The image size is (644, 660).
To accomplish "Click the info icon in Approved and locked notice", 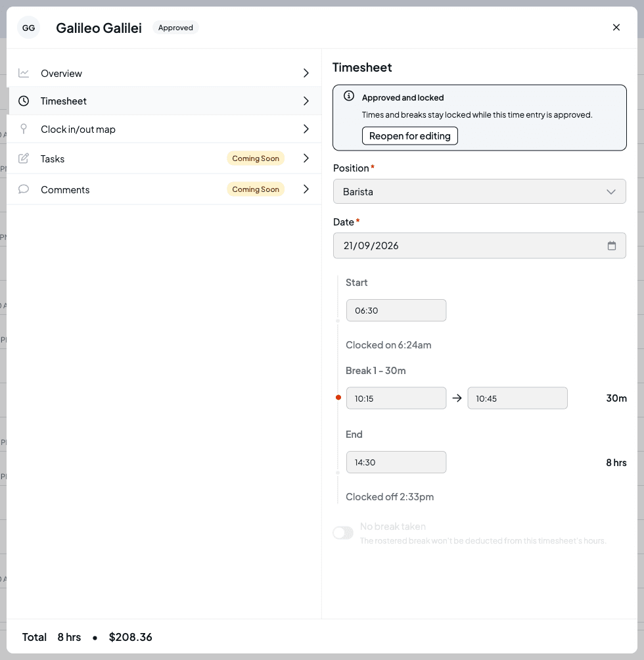I will (x=349, y=96).
